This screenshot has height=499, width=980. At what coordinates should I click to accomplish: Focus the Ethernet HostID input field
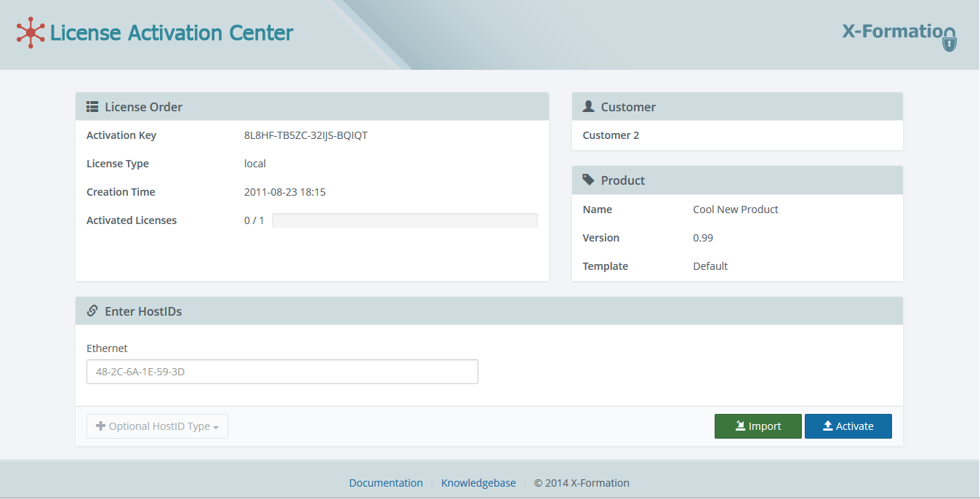(x=282, y=372)
